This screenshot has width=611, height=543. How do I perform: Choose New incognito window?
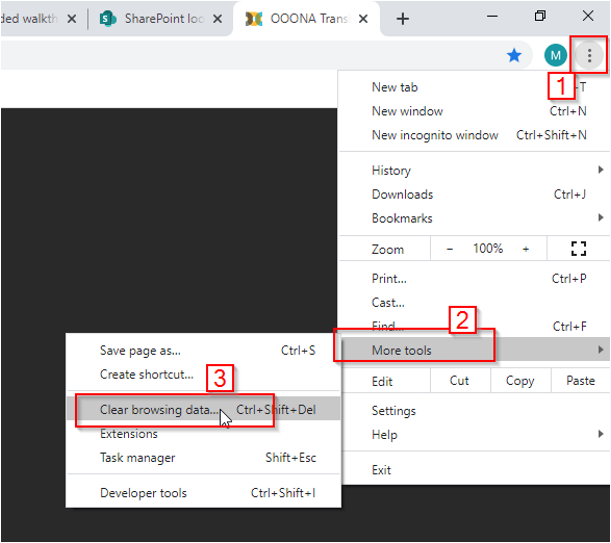coord(435,135)
